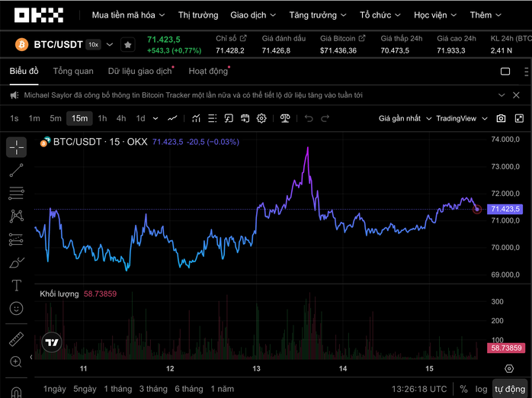Select the ruler measure tool
This screenshot has height=398, width=532.
(x=16, y=339)
